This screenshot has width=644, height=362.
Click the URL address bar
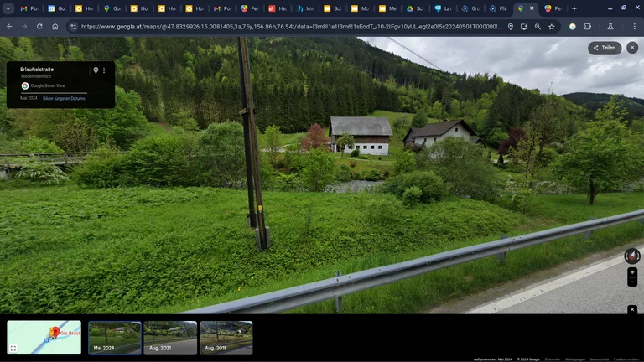pyautogui.click(x=285, y=27)
